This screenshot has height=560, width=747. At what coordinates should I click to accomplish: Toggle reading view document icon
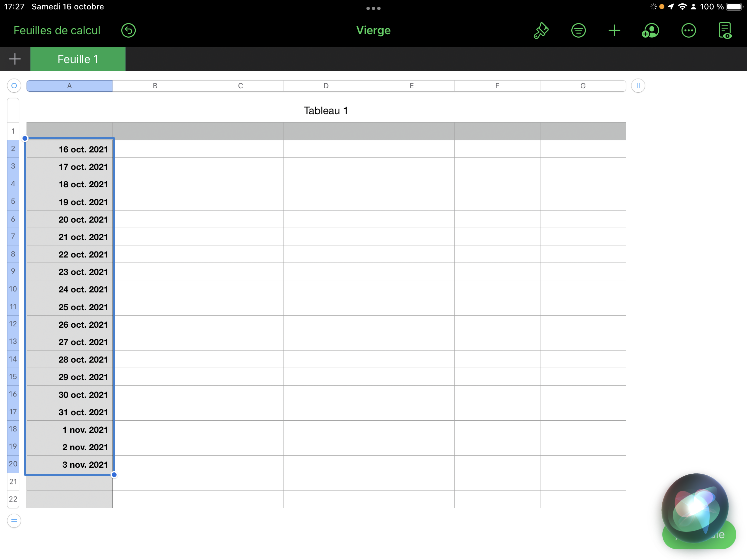725,31
